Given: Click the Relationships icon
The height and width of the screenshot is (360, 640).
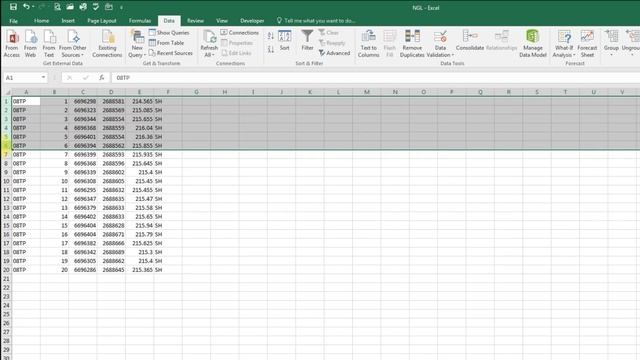Looking at the screenshot, I should pyautogui.click(x=502, y=40).
